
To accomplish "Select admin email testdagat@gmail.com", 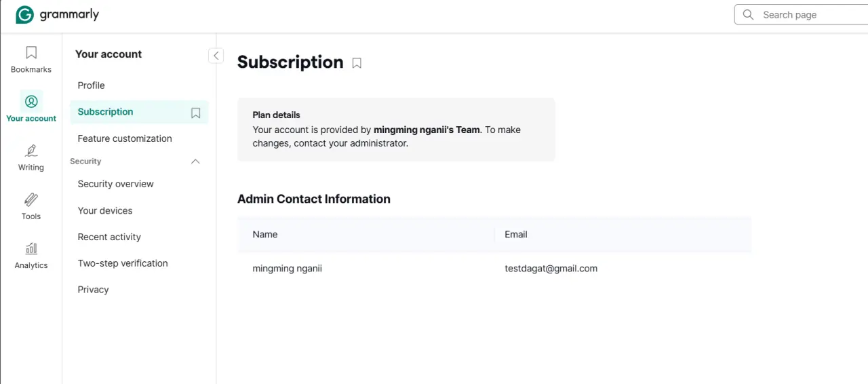I will (551, 269).
